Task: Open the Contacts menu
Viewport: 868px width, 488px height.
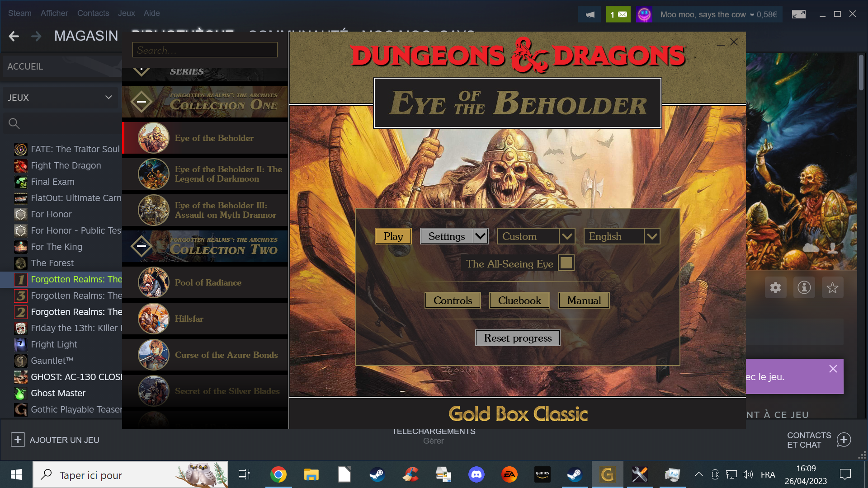Action: (x=93, y=13)
